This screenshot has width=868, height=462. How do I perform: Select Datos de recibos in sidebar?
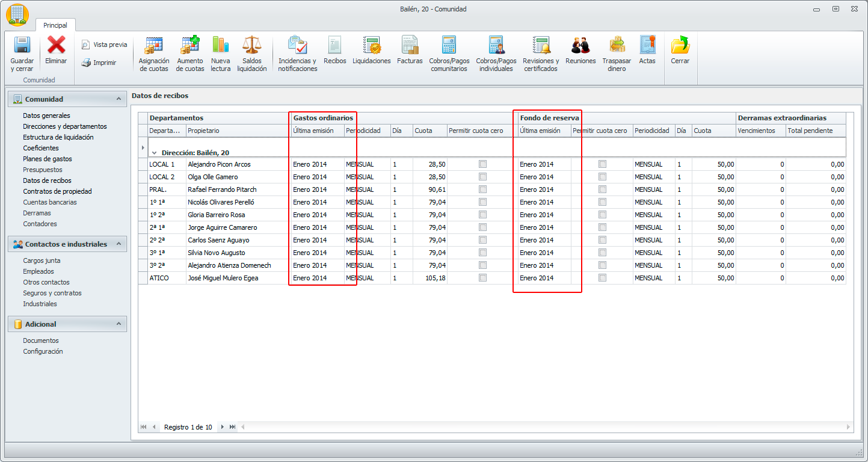click(47, 180)
